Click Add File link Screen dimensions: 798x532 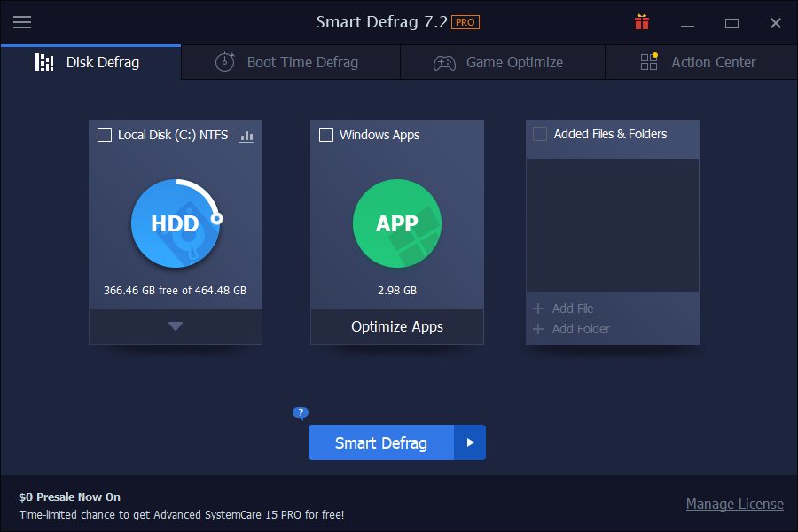coord(573,309)
